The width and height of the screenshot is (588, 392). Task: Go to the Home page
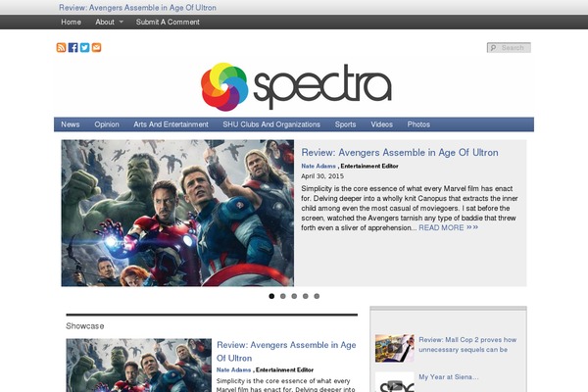71,23
